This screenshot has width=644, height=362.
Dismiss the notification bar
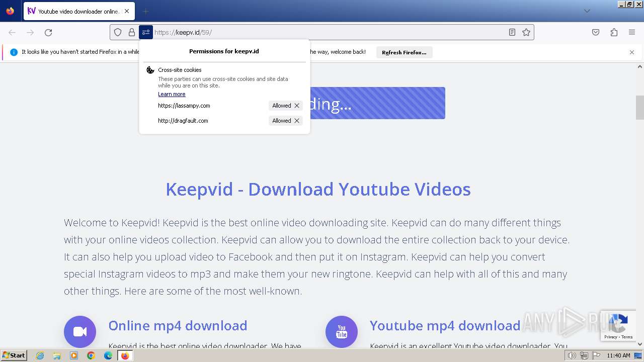(632, 52)
